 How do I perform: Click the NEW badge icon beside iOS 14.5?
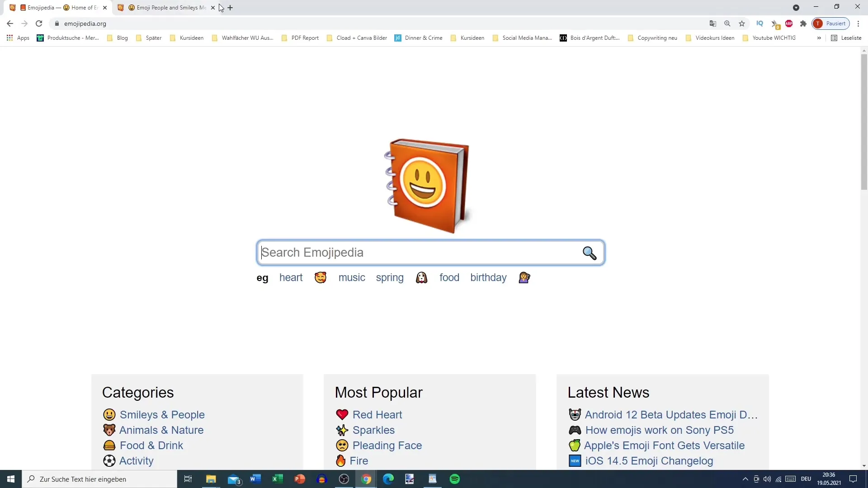[575, 461]
